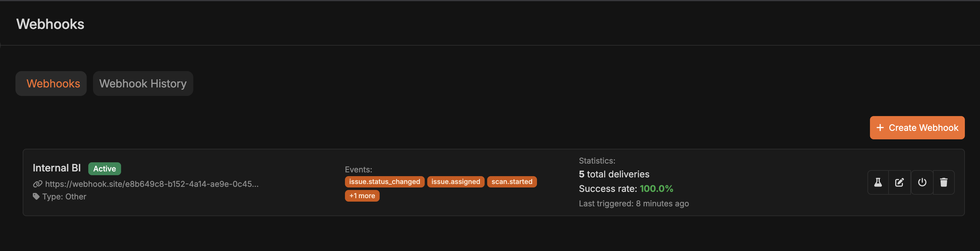Toggle the Active status badge
This screenshot has width=980, height=251.
[104, 168]
